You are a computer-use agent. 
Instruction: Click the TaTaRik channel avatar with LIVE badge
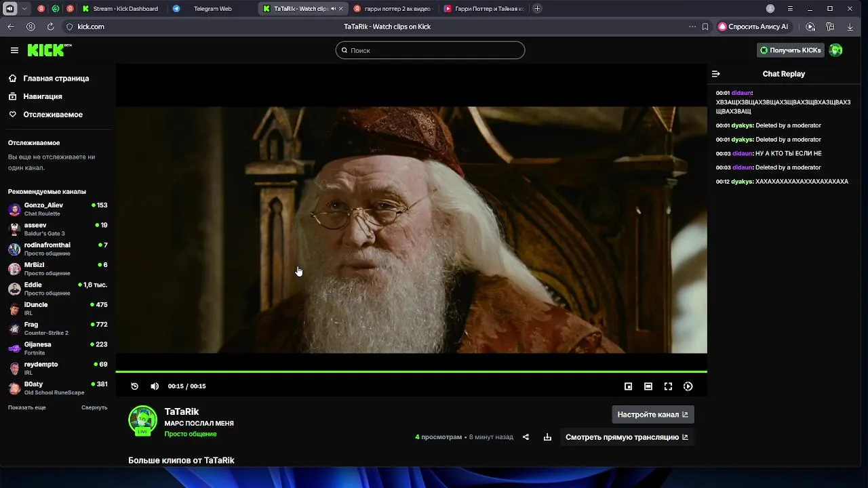[x=142, y=420]
